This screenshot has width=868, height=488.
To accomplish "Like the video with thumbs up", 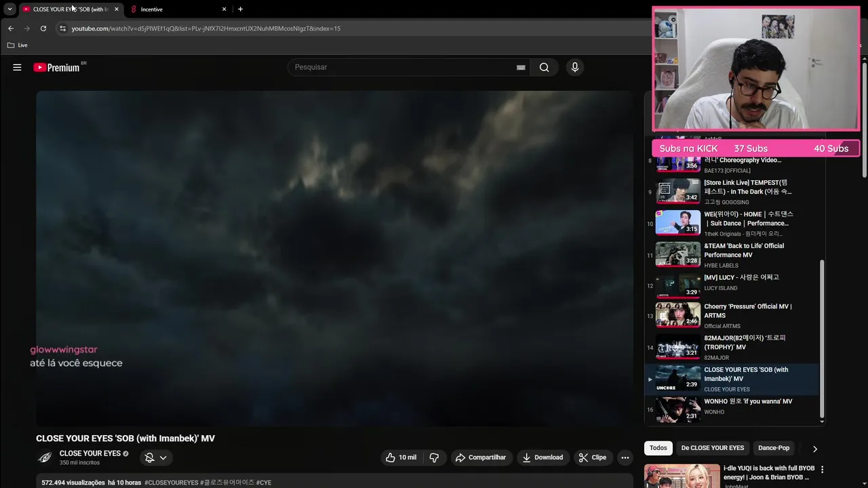I will pos(401,457).
